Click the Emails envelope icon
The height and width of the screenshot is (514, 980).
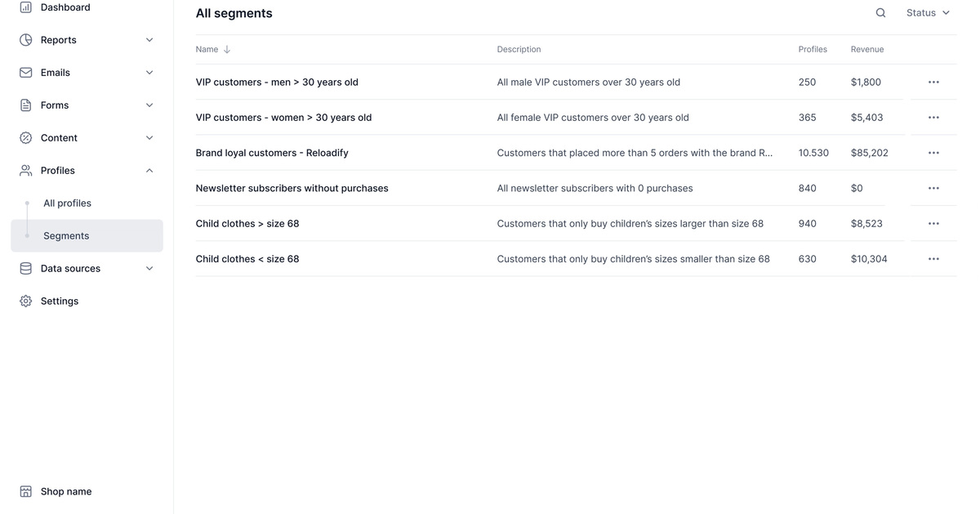click(25, 72)
